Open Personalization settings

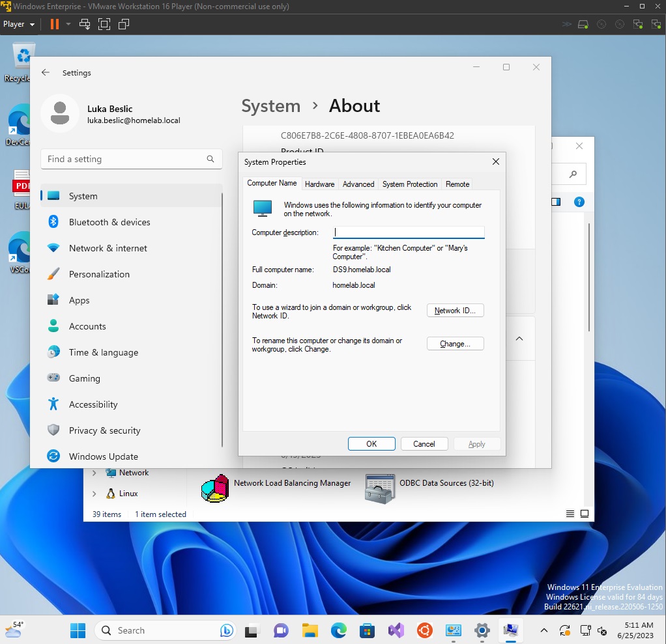131,274
